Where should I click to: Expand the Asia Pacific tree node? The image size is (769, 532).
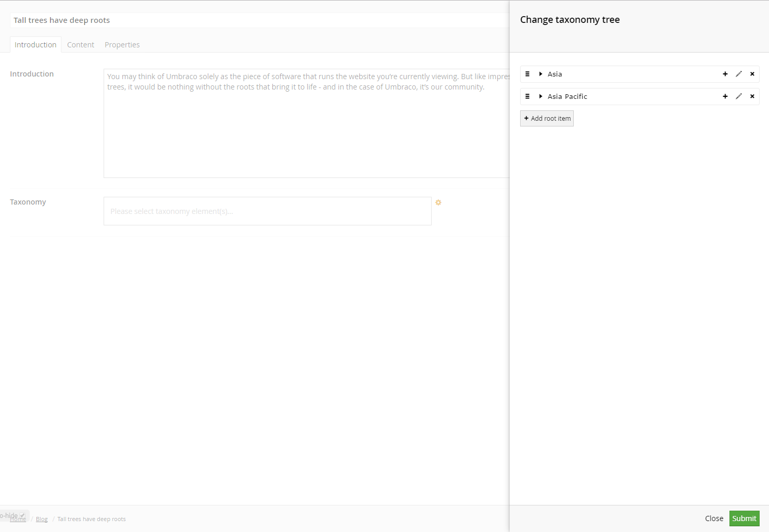pyautogui.click(x=541, y=96)
